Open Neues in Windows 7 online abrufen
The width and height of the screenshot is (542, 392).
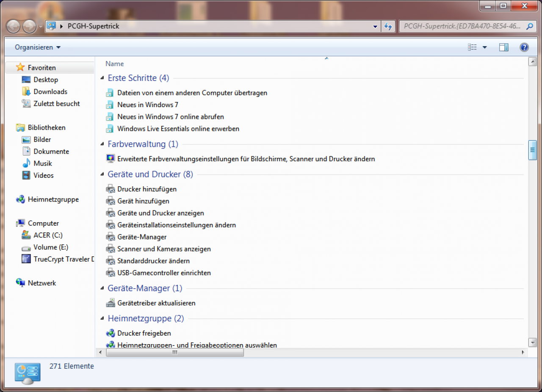[171, 116]
